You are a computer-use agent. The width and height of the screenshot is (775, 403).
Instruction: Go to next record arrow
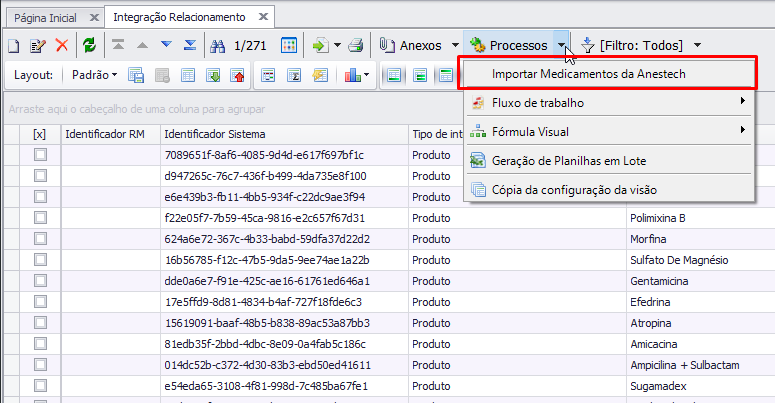(166, 45)
